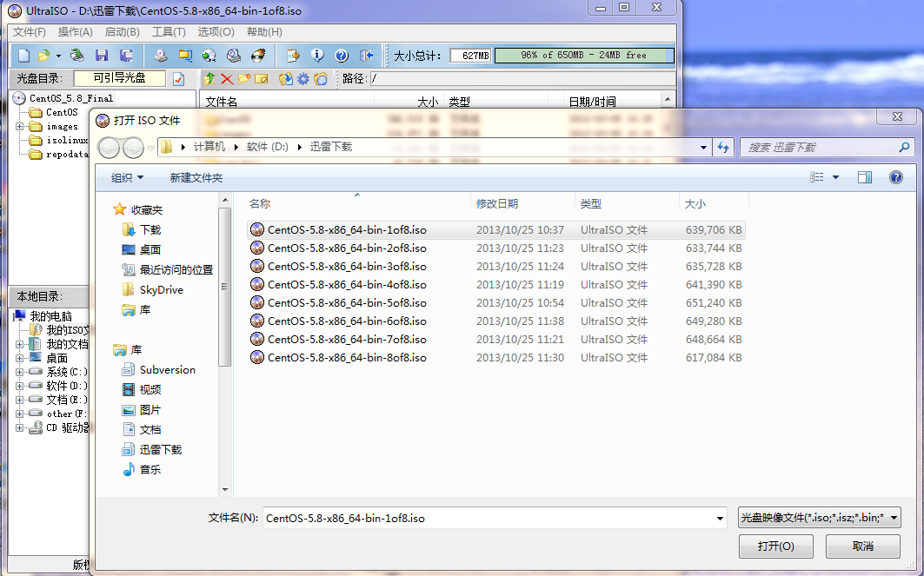Click the Compress ISO icon in UltraISO

(185, 56)
